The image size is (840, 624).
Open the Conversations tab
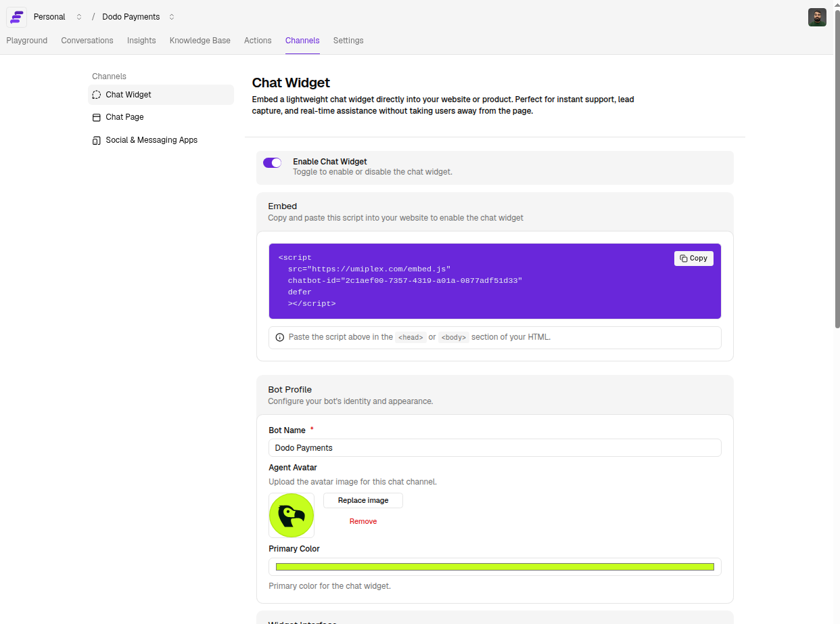[x=87, y=41]
